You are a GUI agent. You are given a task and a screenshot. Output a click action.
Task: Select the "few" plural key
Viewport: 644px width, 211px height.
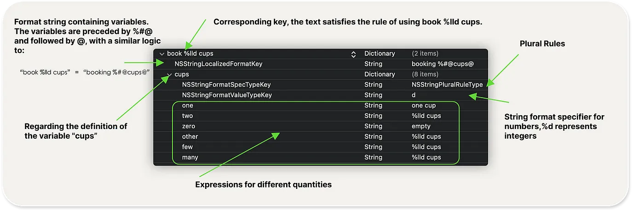(187, 147)
